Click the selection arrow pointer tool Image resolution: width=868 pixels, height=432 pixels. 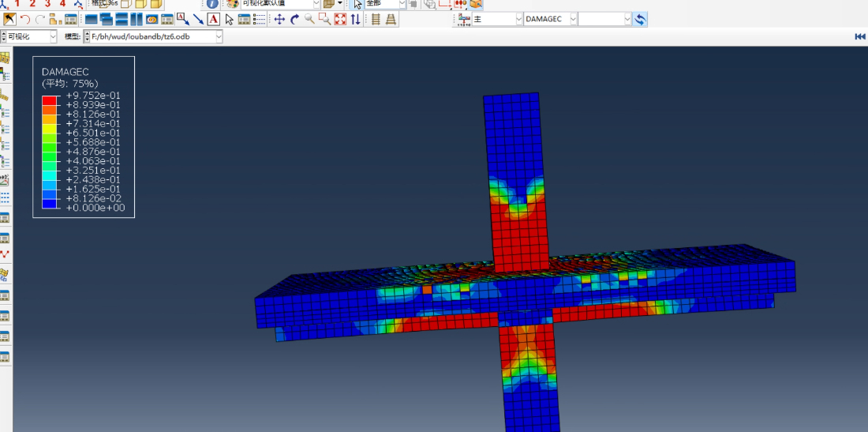(229, 20)
